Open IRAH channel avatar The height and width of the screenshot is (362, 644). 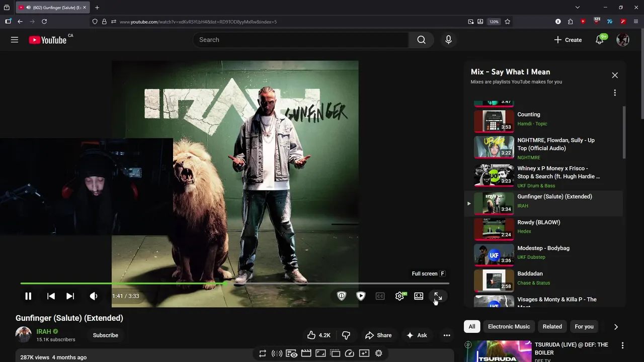click(x=24, y=335)
